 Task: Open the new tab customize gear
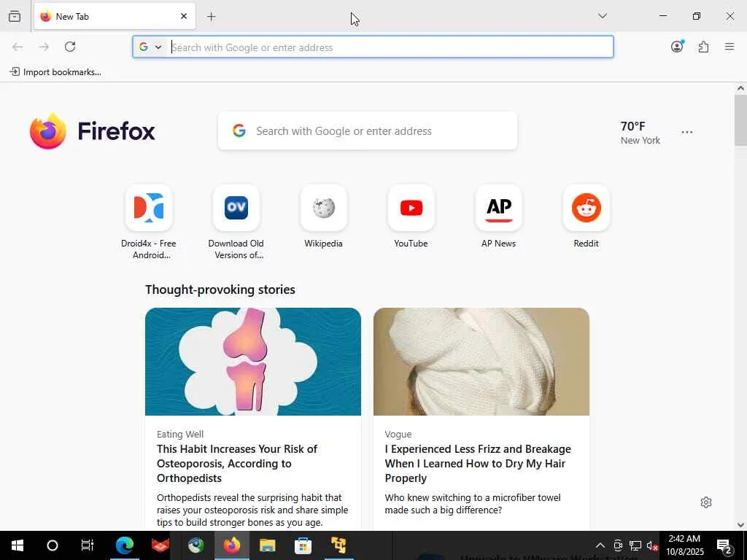click(x=706, y=502)
